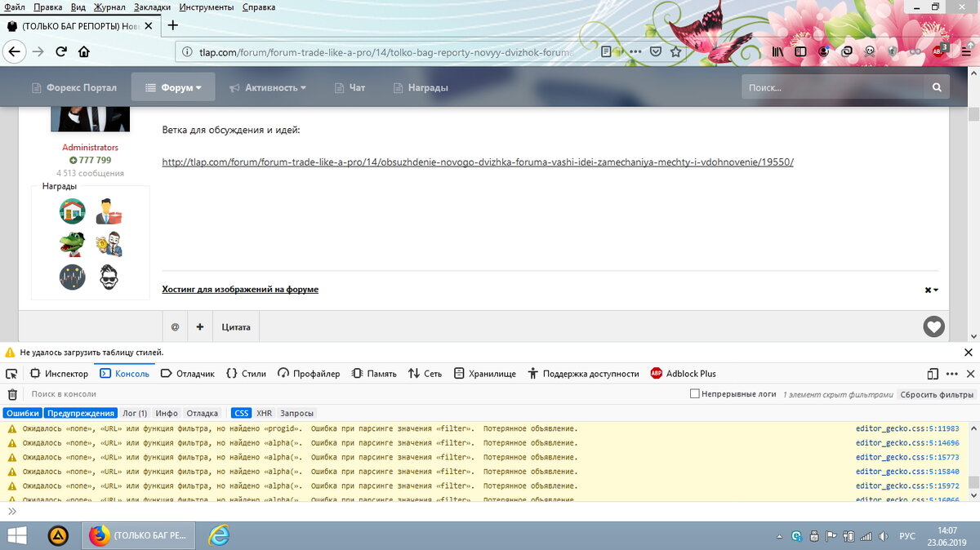Open the Firefox hamburger menu
This screenshot has width=980, height=550.
966,51
